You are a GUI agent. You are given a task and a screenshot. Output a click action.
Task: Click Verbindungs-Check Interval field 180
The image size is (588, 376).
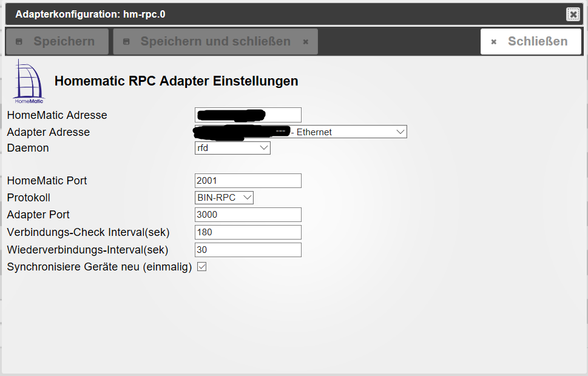coord(248,232)
